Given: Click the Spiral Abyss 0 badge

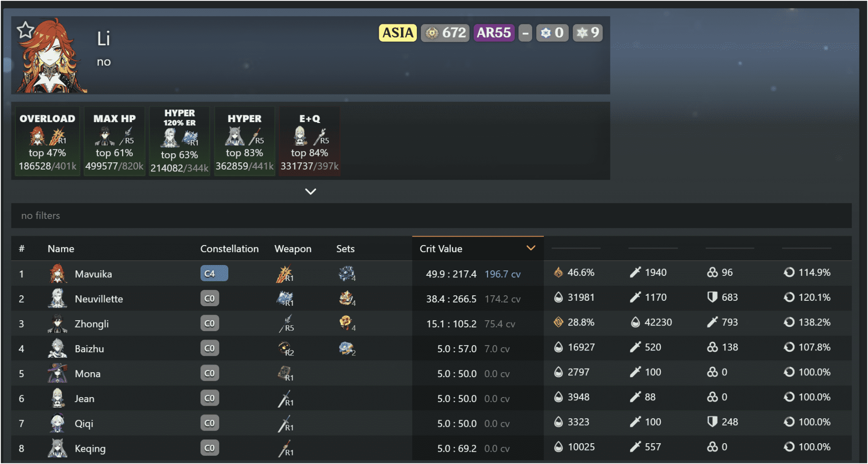Looking at the screenshot, I should click(x=552, y=33).
